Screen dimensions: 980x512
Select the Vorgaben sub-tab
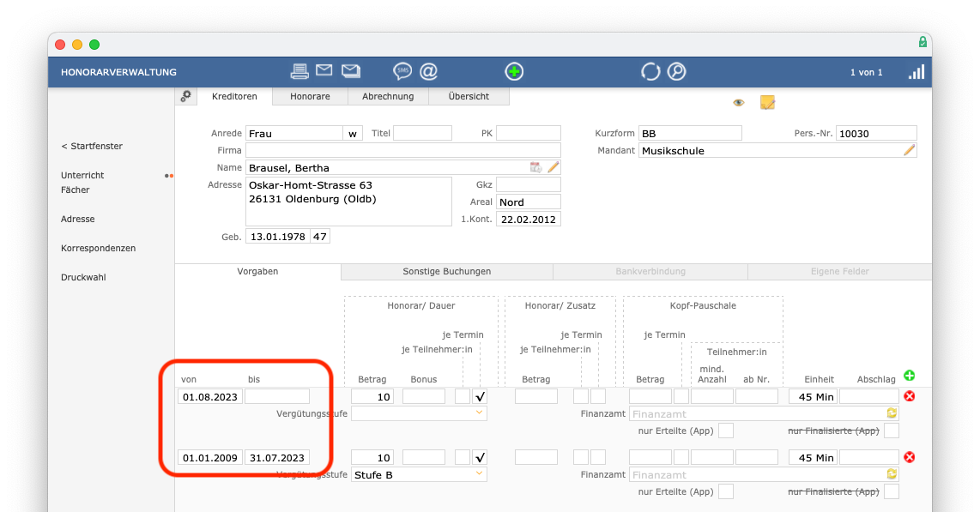[257, 272]
